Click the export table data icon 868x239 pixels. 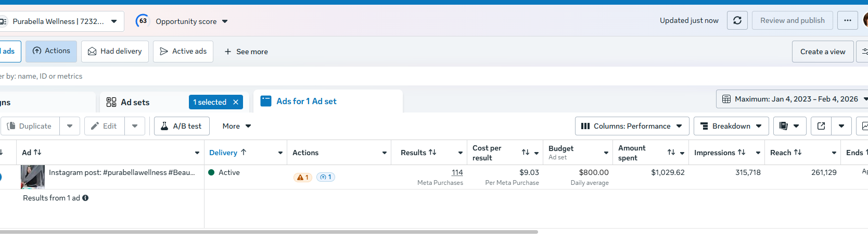pyautogui.click(x=821, y=126)
